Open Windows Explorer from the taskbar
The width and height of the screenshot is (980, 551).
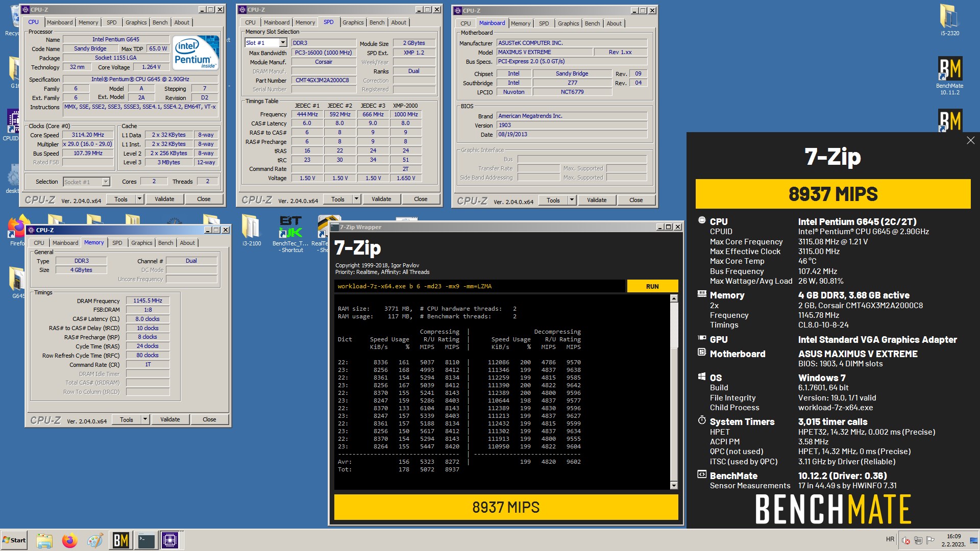pyautogui.click(x=44, y=540)
